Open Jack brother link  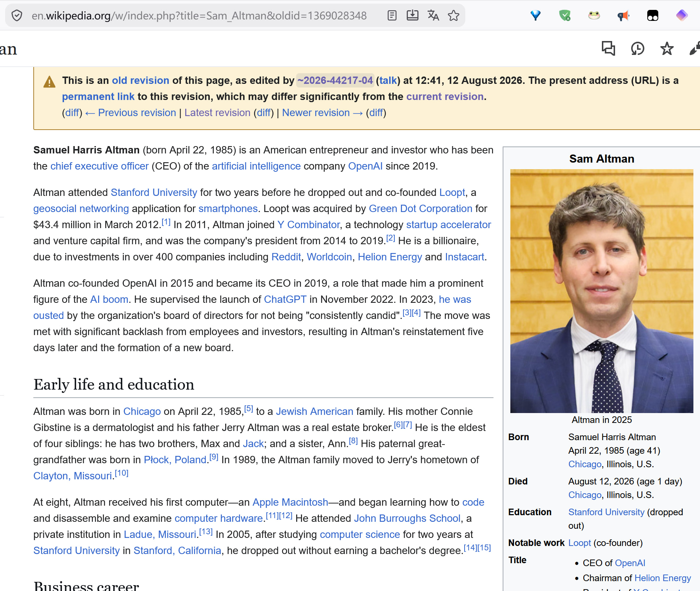click(x=253, y=444)
